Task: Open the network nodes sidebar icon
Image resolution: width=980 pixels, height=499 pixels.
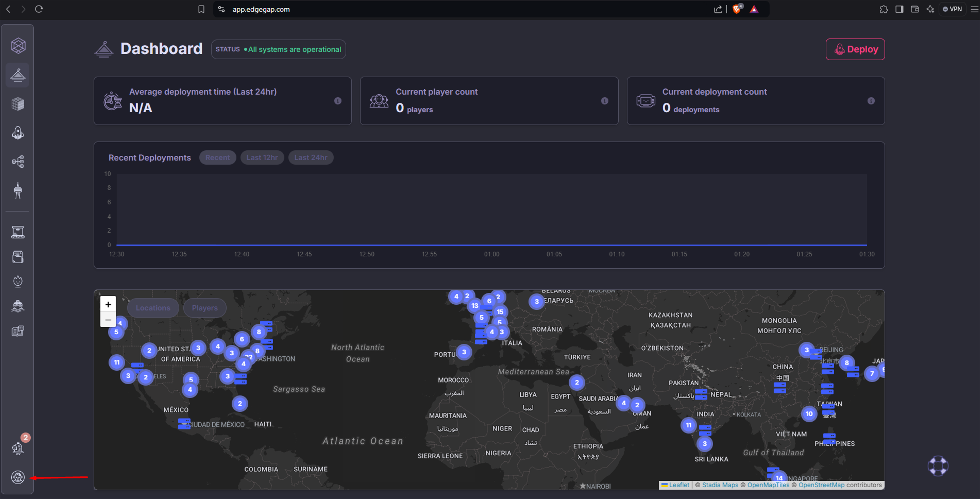Action: click(x=18, y=162)
